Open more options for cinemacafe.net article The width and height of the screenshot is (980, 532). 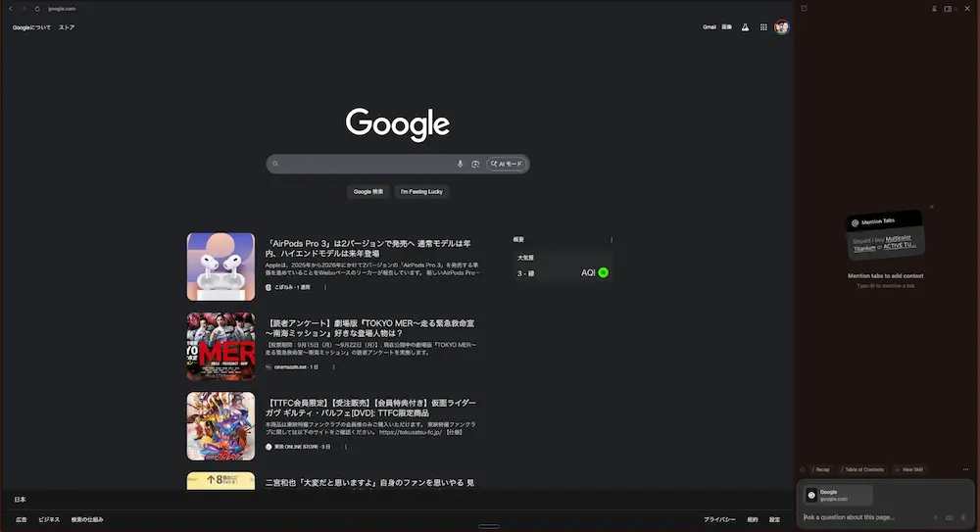click(x=334, y=367)
